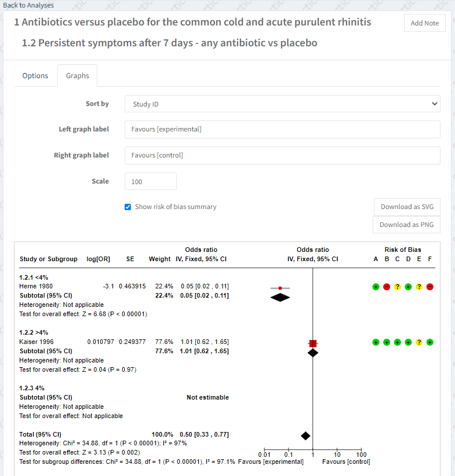Open the Sort by dropdown
The width and height of the screenshot is (455, 476).
(282, 104)
